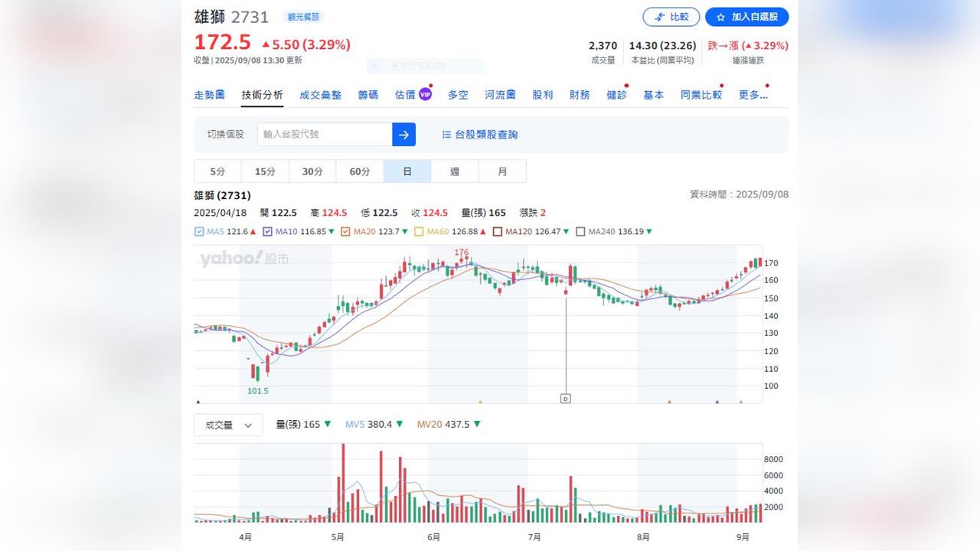The image size is (980, 551).
Task: Click the 輸入台股代號 stock code field
Action: click(325, 135)
